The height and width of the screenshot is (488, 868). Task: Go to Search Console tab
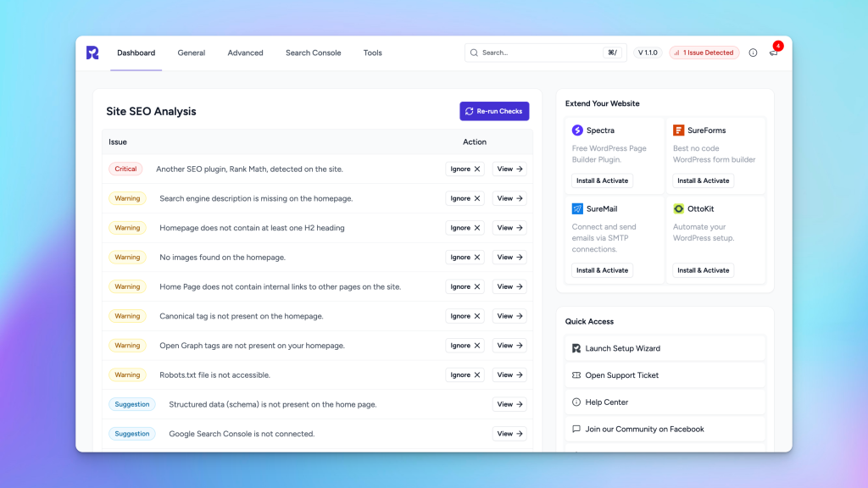(x=314, y=53)
